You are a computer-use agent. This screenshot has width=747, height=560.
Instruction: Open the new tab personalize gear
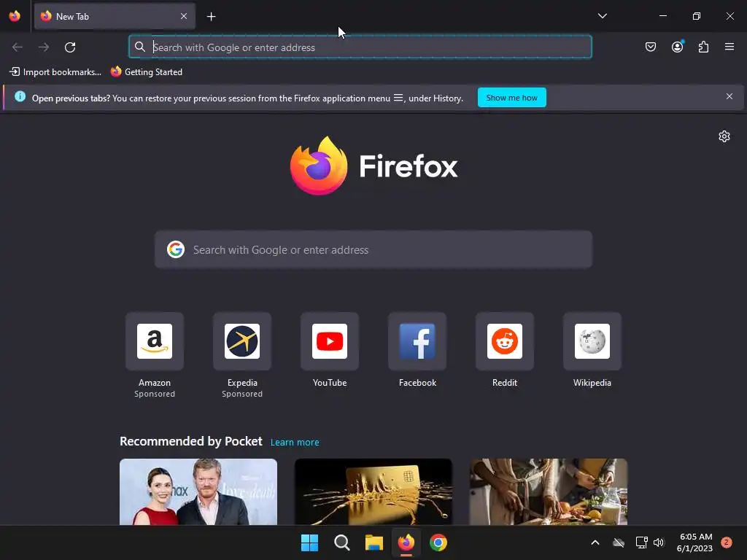coord(724,136)
